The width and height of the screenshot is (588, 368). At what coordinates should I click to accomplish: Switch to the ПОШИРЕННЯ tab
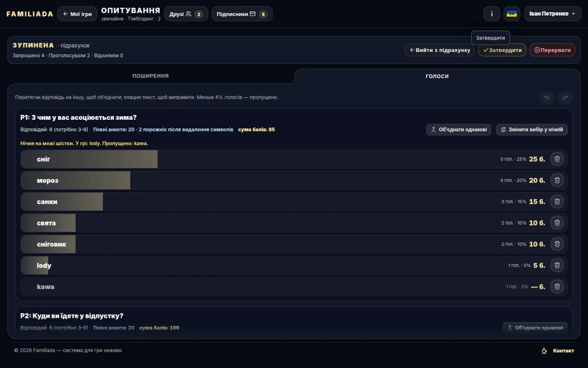(x=150, y=76)
